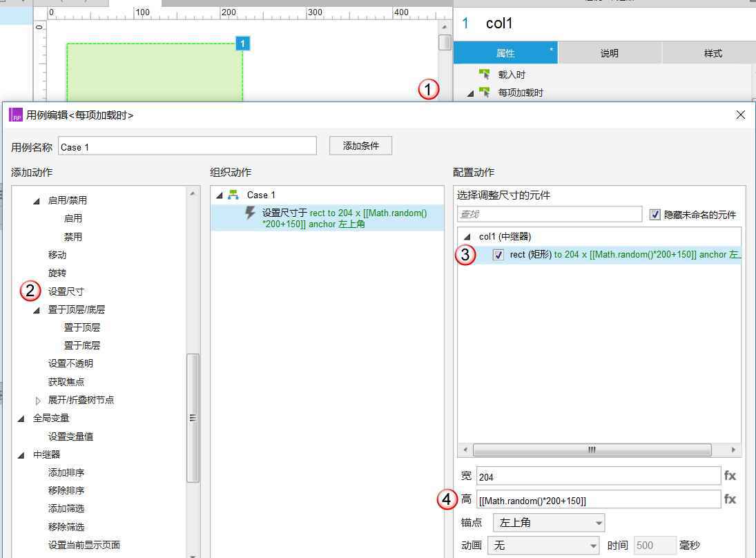Add the 设置变量值 action

pyautogui.click(x=71, y=436)
